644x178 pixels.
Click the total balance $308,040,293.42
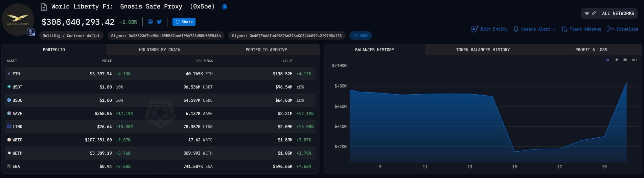pyautogui.click(x=78, y=22)
